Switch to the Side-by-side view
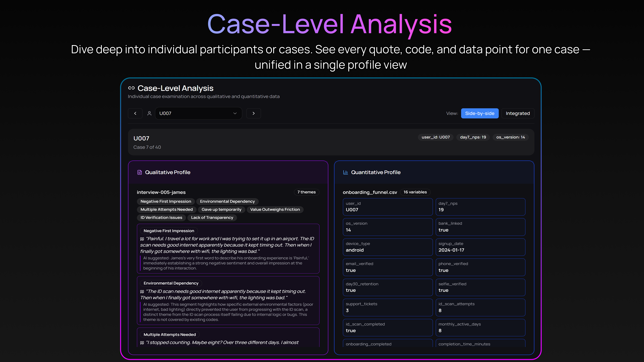 (x=479, y=113)
